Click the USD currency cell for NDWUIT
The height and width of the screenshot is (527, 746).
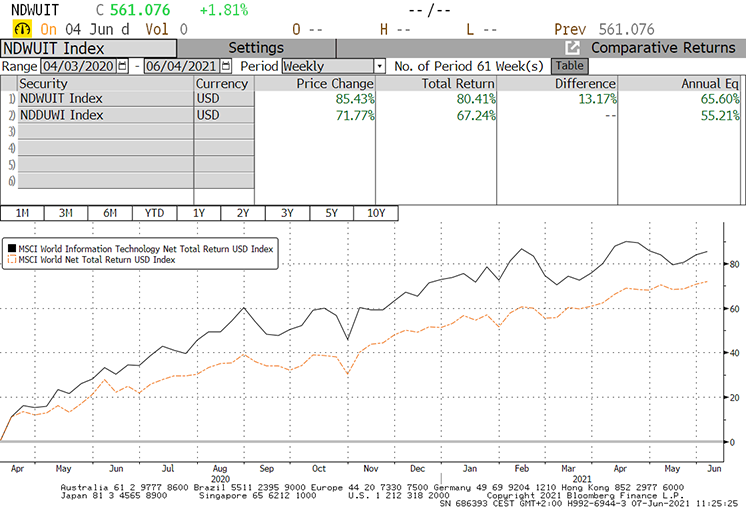pos(224,98)
